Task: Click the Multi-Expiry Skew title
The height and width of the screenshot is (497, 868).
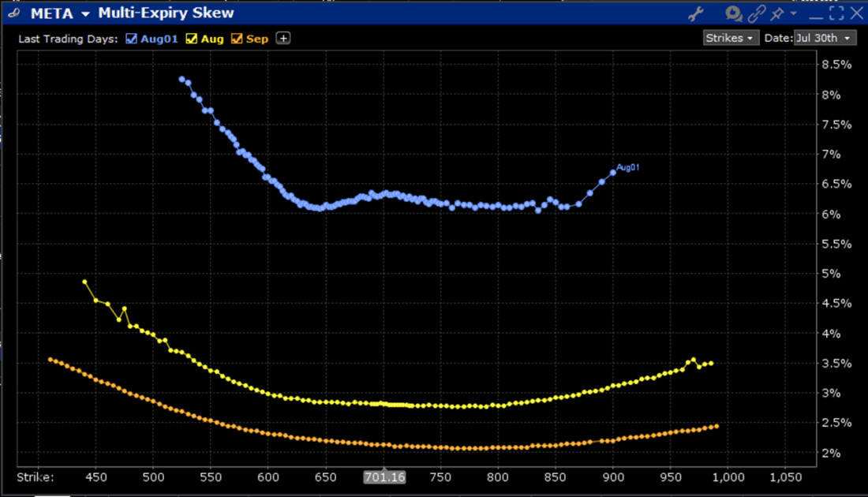Action: pyautogui.click(x=166, y=13)
